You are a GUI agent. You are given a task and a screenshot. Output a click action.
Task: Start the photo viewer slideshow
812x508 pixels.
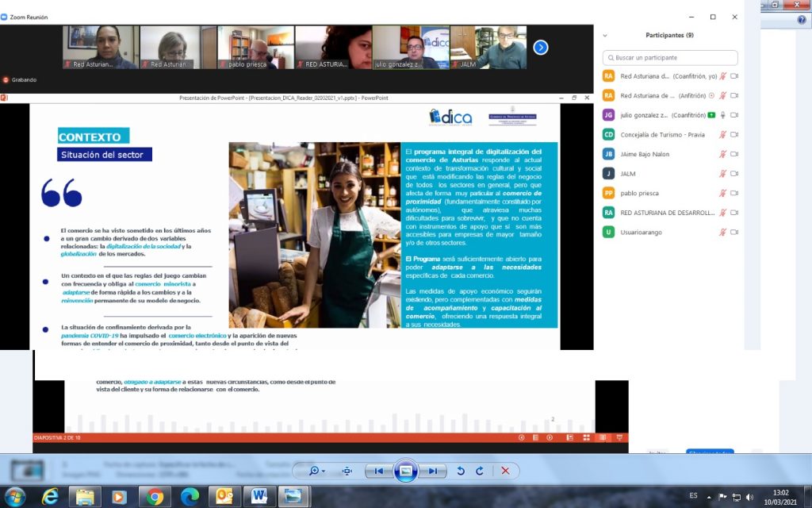(405, 471)
